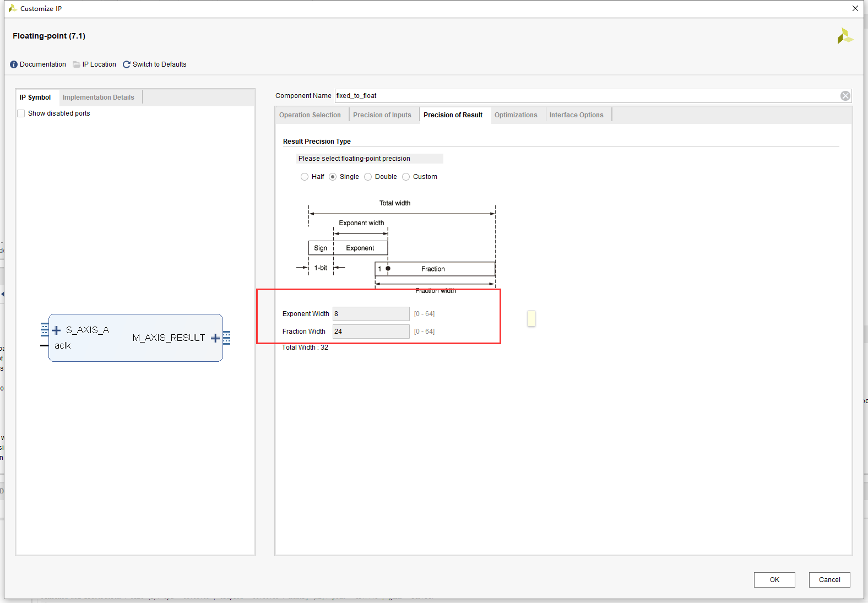Click the Total Width : 32 text
The height and width of the screenshot is (603, 868).
pyautogui.click(x=305, y=347)
